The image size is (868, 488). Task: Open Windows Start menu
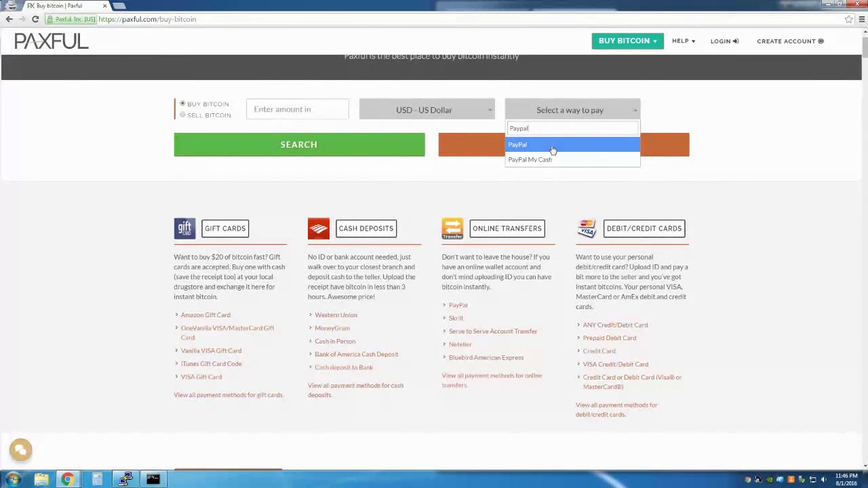pyautogui.click(x=13, y=480)
